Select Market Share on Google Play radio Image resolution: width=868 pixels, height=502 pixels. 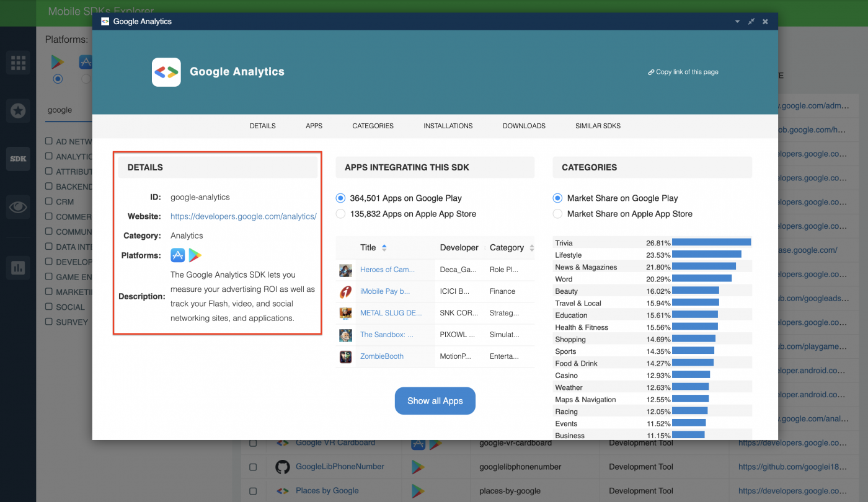557,198
